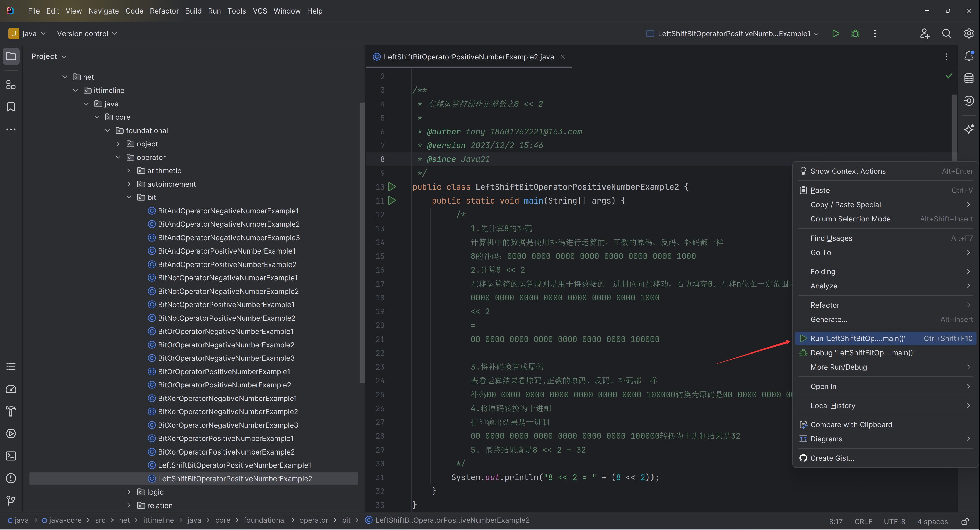Image resolution: width=980 pixels, height=530 pixels.
Task: Click the 8:17 caret position status item
Action: [x=836, y=521]
